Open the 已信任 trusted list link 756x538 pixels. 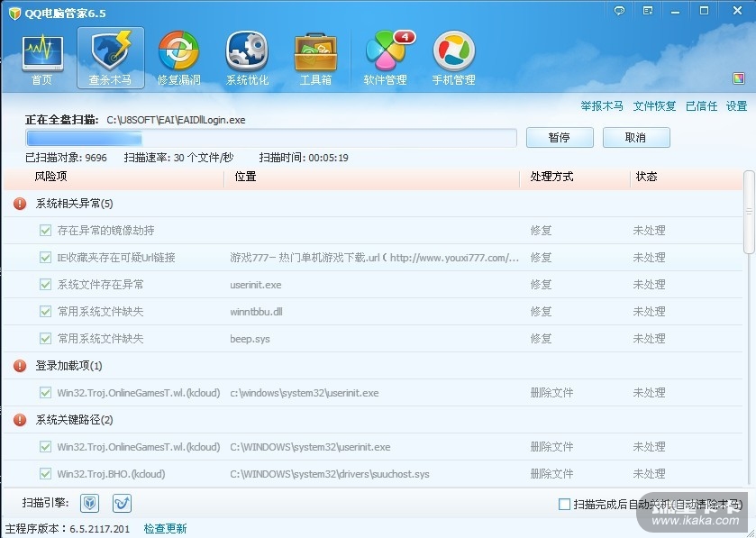pos(702,106)
